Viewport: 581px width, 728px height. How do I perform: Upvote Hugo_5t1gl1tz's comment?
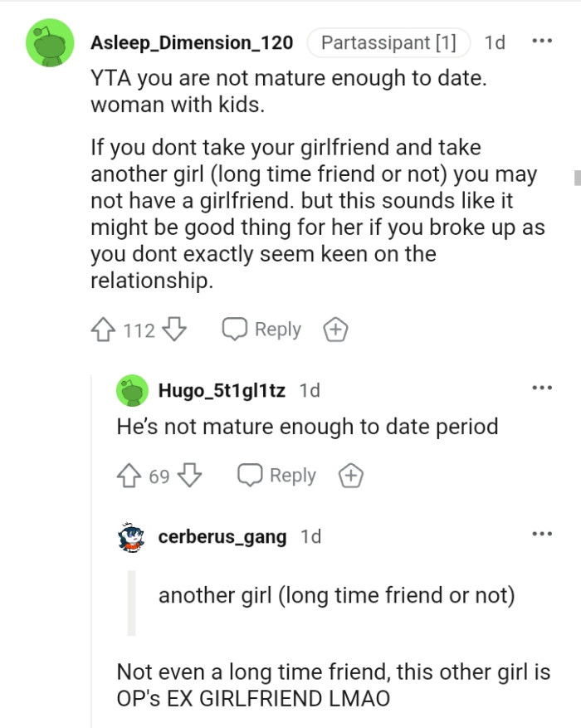point(129,476)
